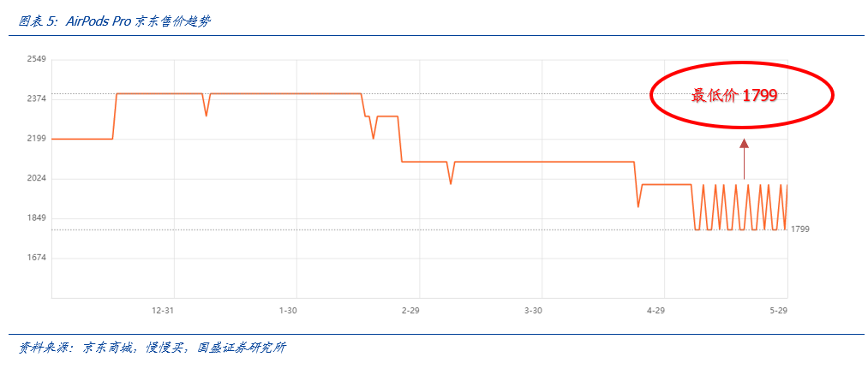Click the 2024 y-axis label

(37, 179)
